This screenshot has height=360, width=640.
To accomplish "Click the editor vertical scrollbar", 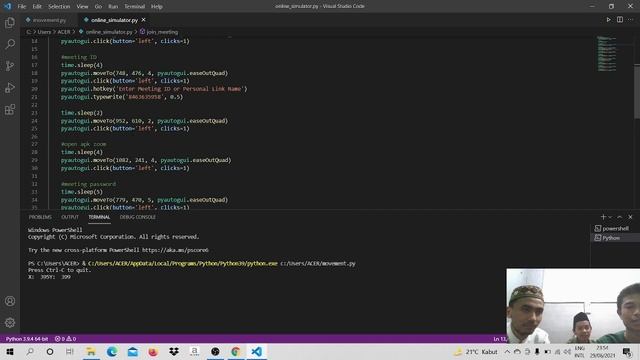I will point(637,92).
